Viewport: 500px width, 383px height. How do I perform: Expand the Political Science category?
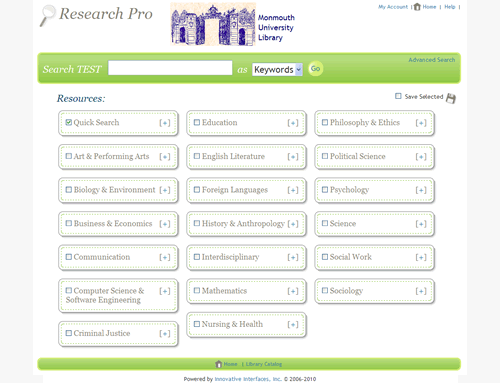421,157
